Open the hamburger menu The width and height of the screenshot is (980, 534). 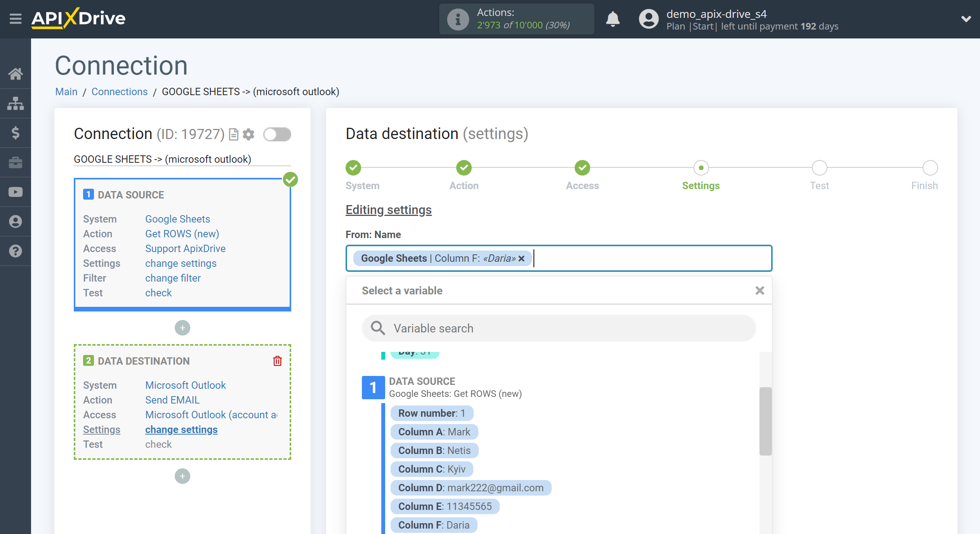pos(16,18)
